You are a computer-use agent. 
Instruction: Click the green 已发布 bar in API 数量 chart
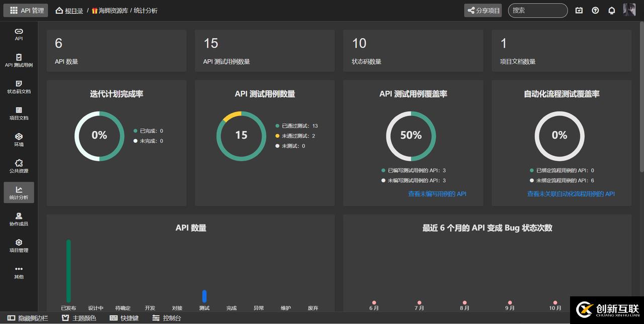(68, 271)
